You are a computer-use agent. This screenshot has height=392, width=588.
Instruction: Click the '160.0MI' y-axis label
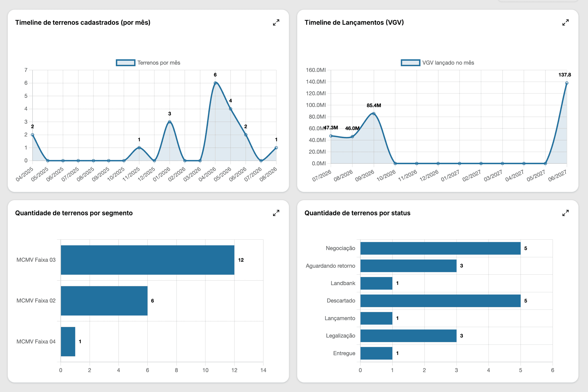point(316,70)
